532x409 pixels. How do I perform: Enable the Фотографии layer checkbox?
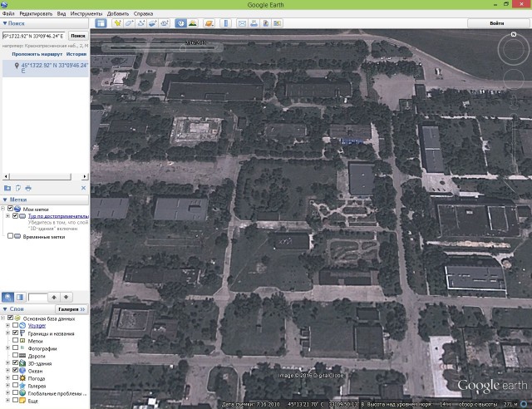click(15, 347)
